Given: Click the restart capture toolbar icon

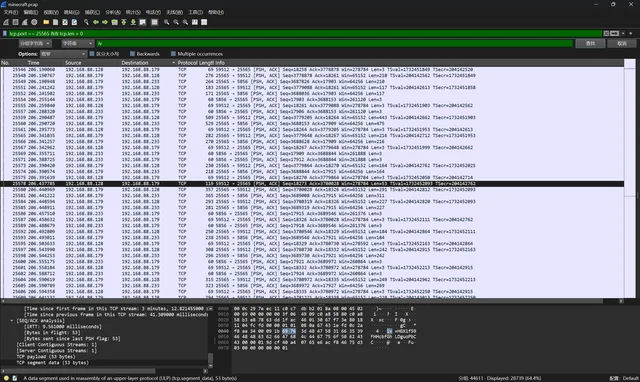Looking at the screenshot, I should click(25, 22).
